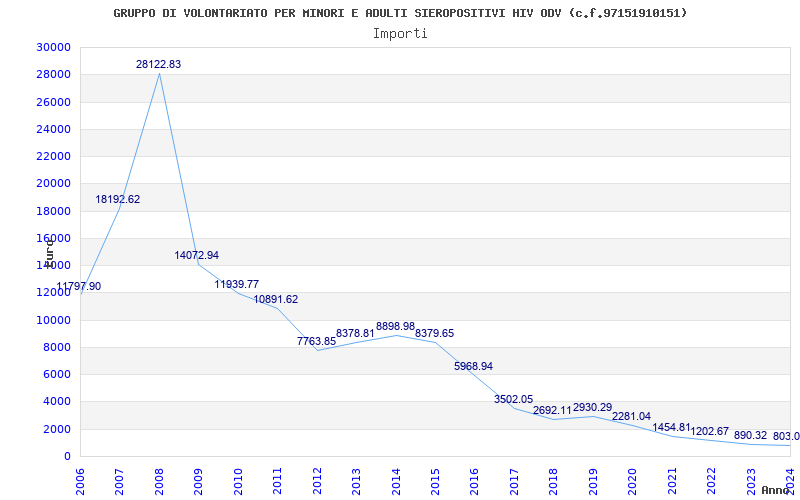Viewport: 800px width, 500px height.
Task: Click the 30000 y-axis tick label
Action: [54, 47]
